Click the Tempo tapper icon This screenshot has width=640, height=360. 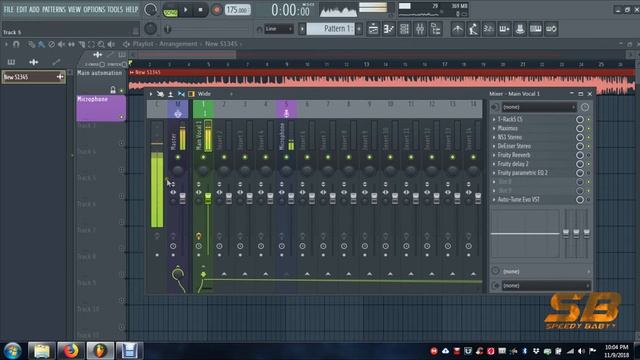(x=458, y=29)
